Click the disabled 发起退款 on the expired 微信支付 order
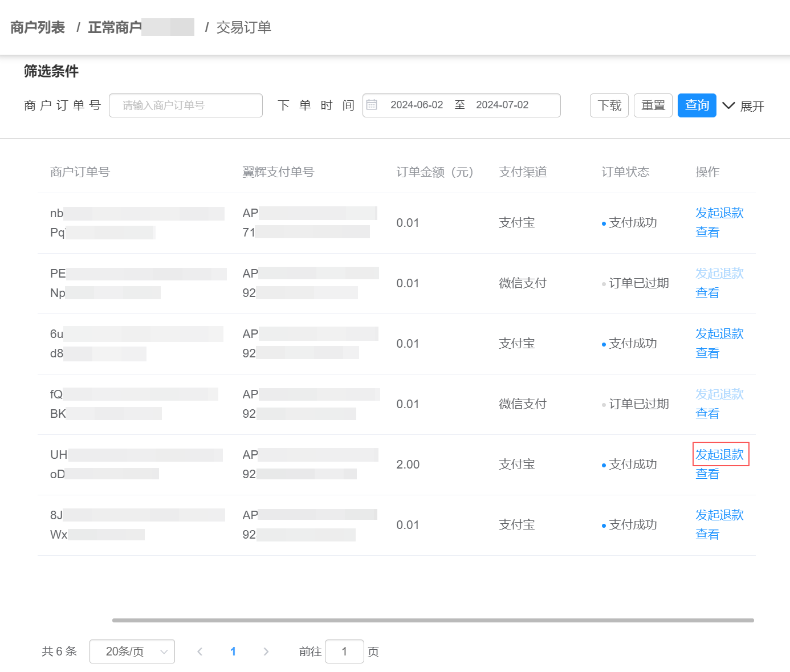This screenshot has height=672, width=790. click(719, 274)
